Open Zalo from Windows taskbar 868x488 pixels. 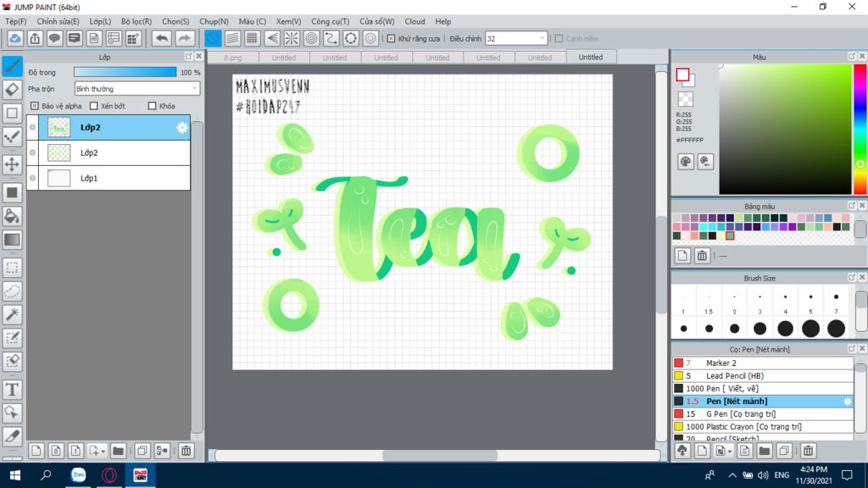[78, 475]
